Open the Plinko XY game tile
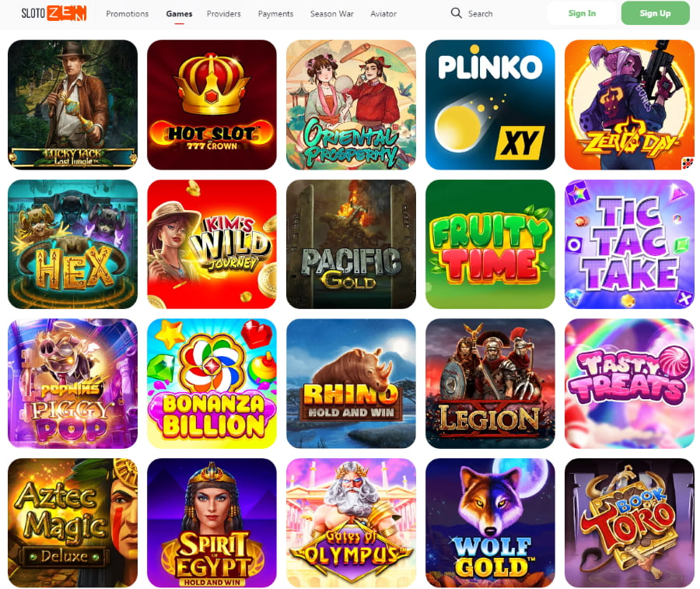This screenshot has width=700, height=589. coord(490,105)
